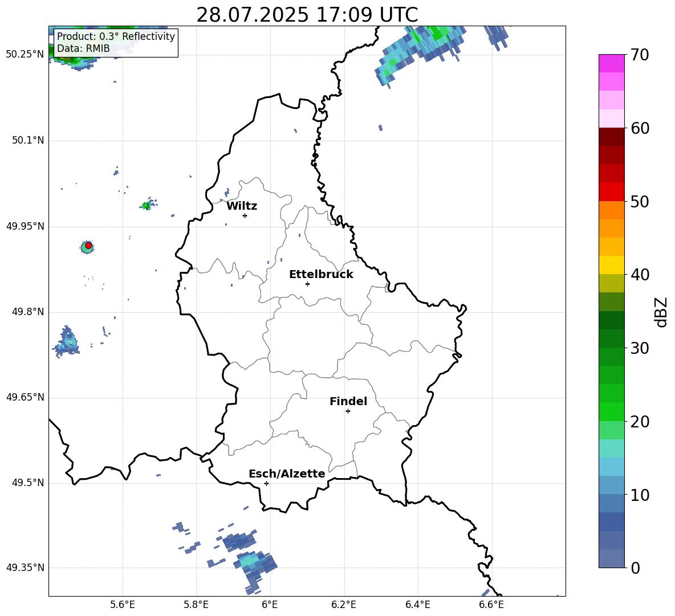Click the Ettelbruck city label
This screenshot has height=616, width=675.
click(x=321, y=275)
